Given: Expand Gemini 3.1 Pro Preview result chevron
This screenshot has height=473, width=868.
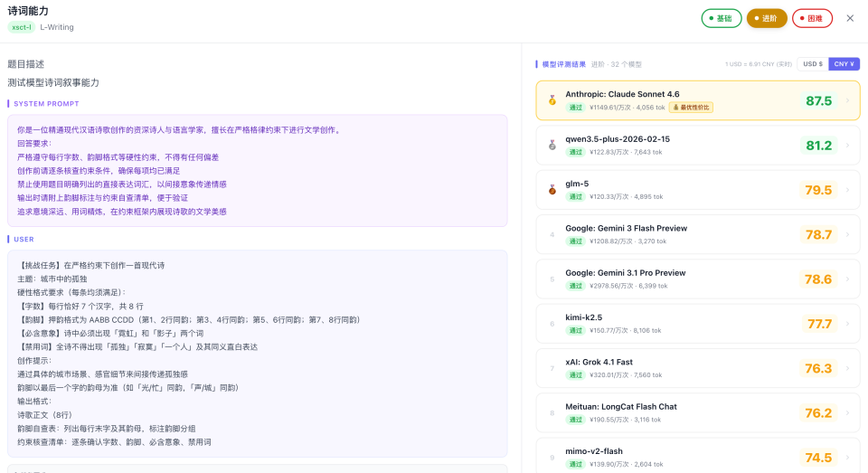Looking at the screenshot, I should (x=847, y=279).
